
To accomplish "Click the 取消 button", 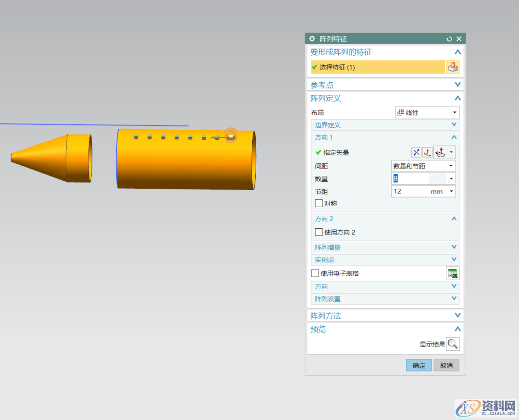I will (446, 365).
